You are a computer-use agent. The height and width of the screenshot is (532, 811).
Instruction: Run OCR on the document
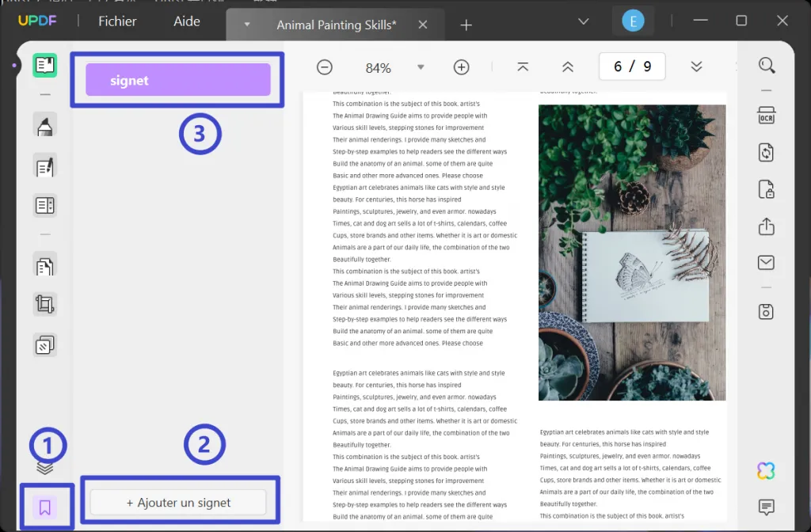766,115
